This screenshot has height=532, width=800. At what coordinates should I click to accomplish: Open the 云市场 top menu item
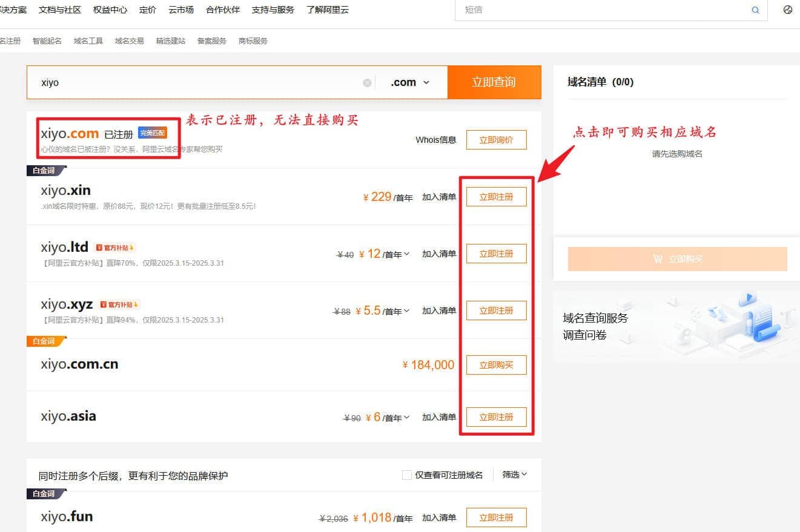click(x=181, y=10)
